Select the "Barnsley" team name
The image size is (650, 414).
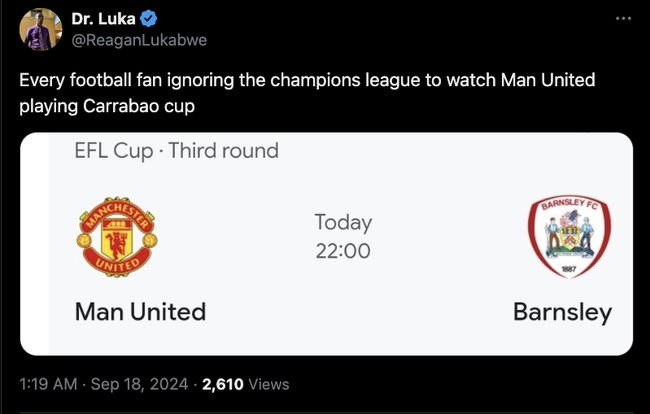562,312
